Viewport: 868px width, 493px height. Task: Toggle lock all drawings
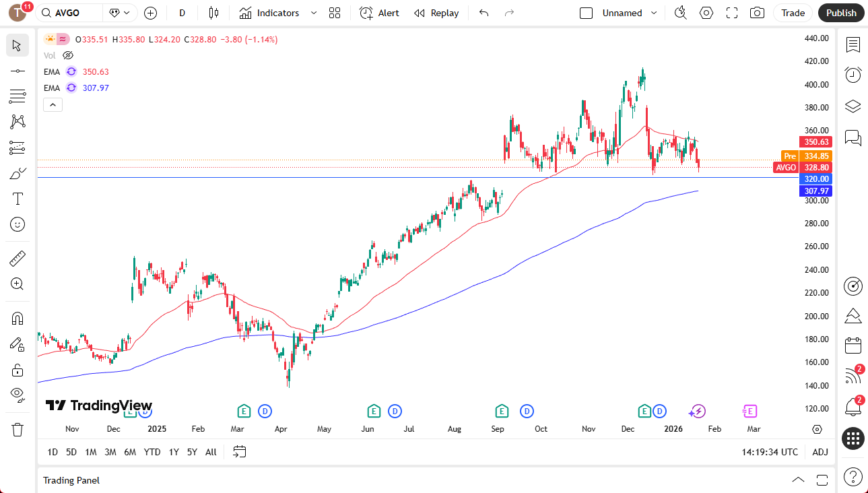coord(18,370)
